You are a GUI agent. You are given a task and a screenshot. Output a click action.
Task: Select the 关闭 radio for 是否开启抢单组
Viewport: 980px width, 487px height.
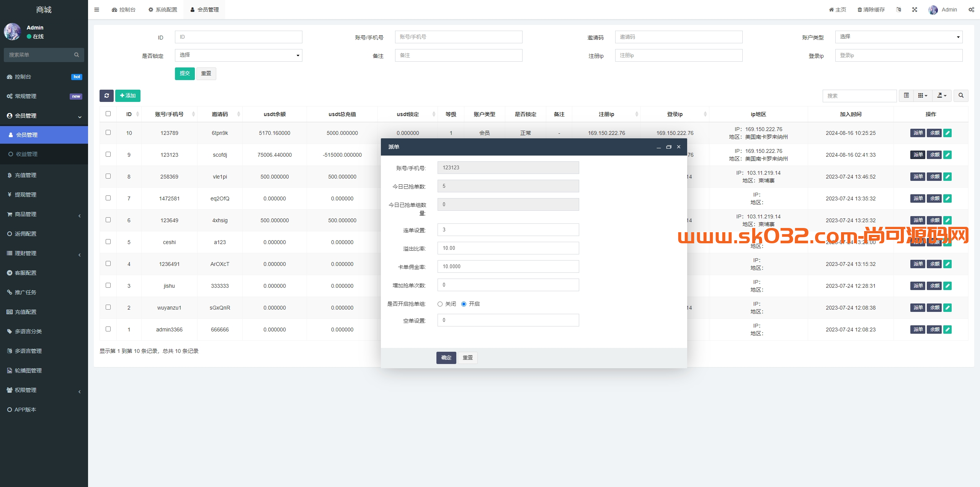440,304
